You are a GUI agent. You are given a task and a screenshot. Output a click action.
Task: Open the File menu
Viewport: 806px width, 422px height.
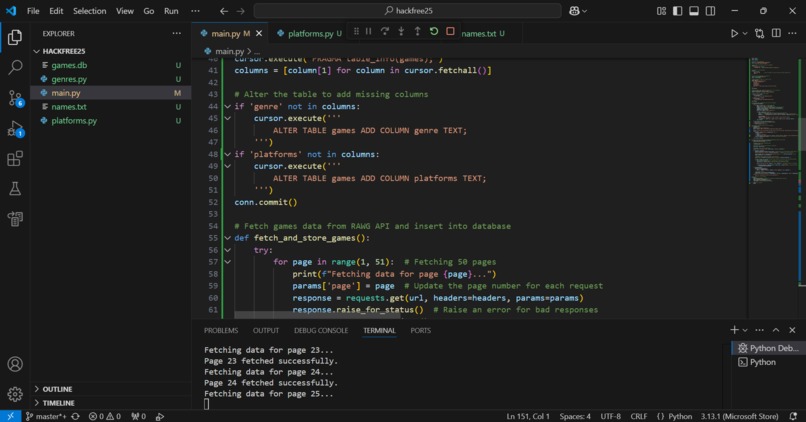point(33,11)
